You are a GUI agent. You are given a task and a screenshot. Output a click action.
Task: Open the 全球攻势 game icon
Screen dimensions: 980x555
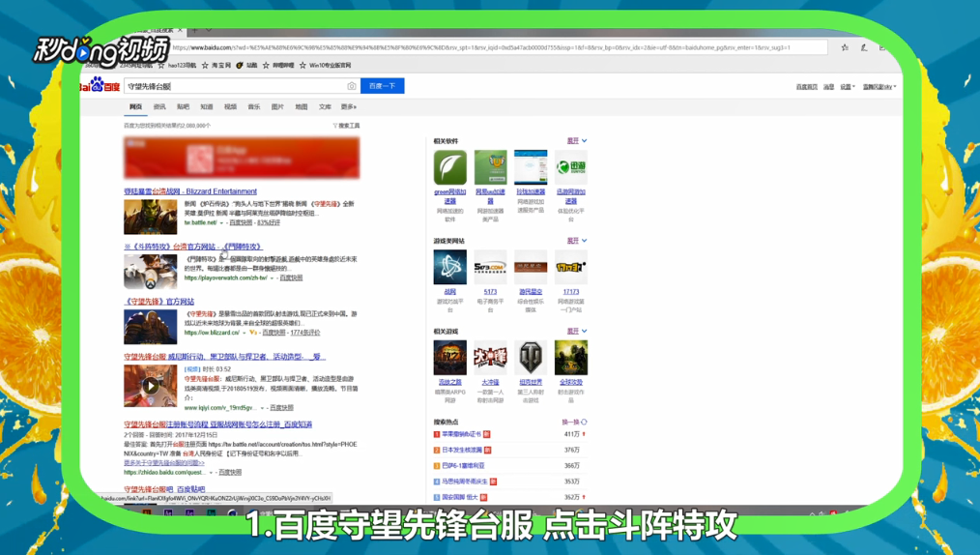[x=570, y=358]
